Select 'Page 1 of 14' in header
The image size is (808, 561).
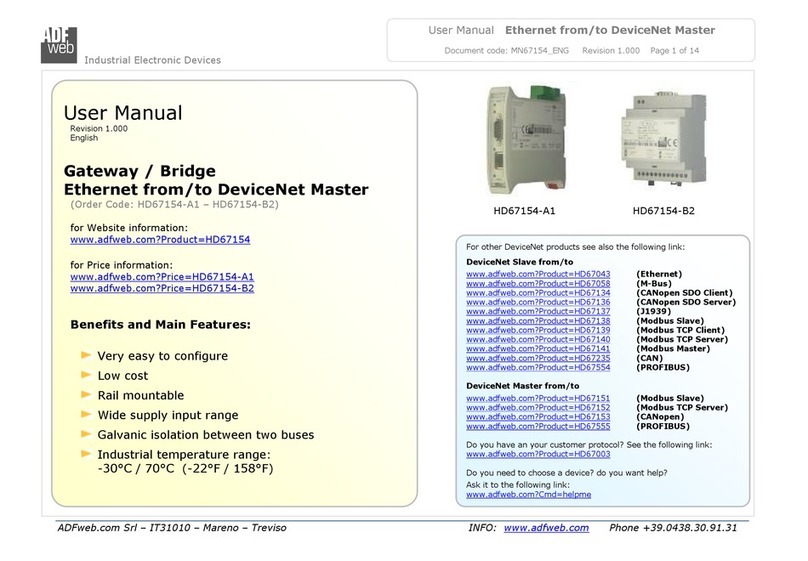675,50
